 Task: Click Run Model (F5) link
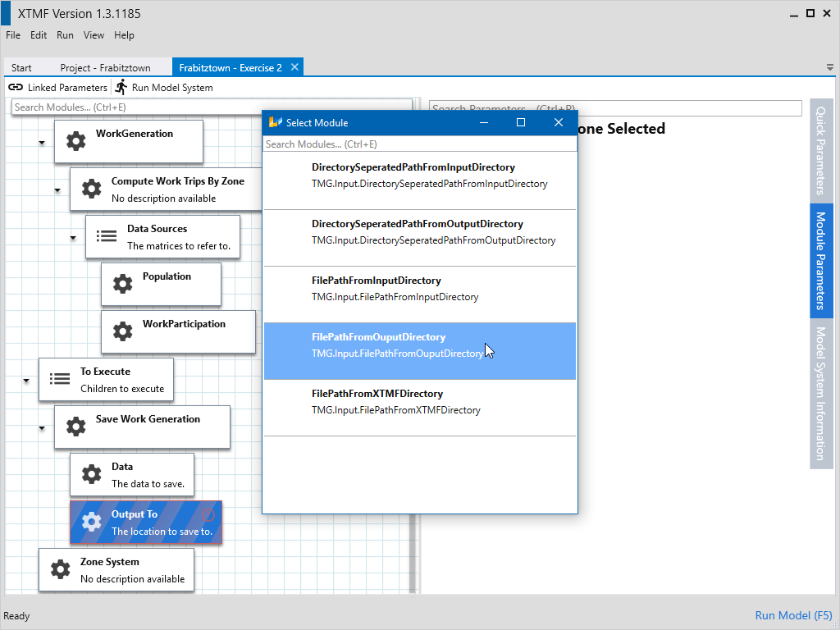793,615
